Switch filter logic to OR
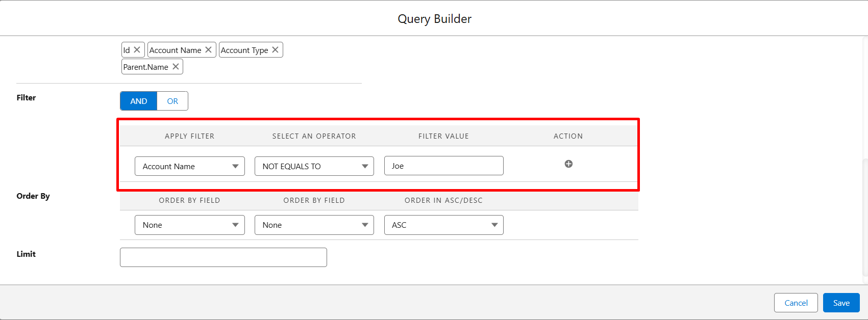 (172, 101)
